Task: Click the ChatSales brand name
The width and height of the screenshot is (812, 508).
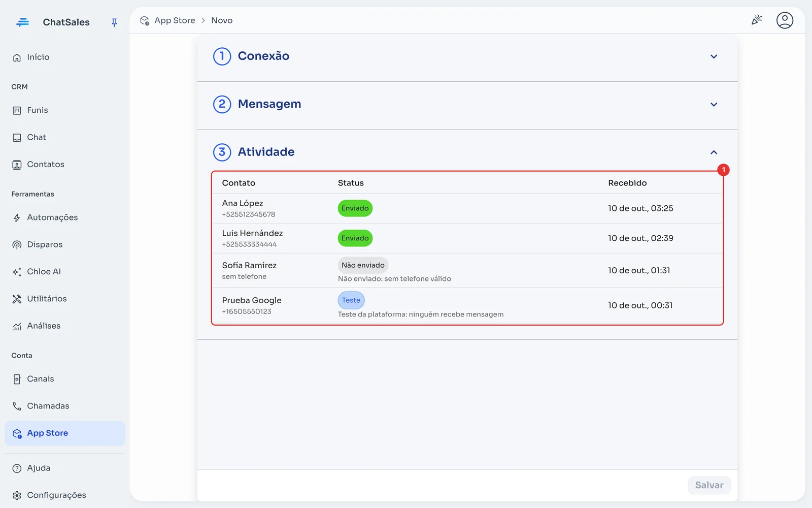Action: (x=66, y=22)
